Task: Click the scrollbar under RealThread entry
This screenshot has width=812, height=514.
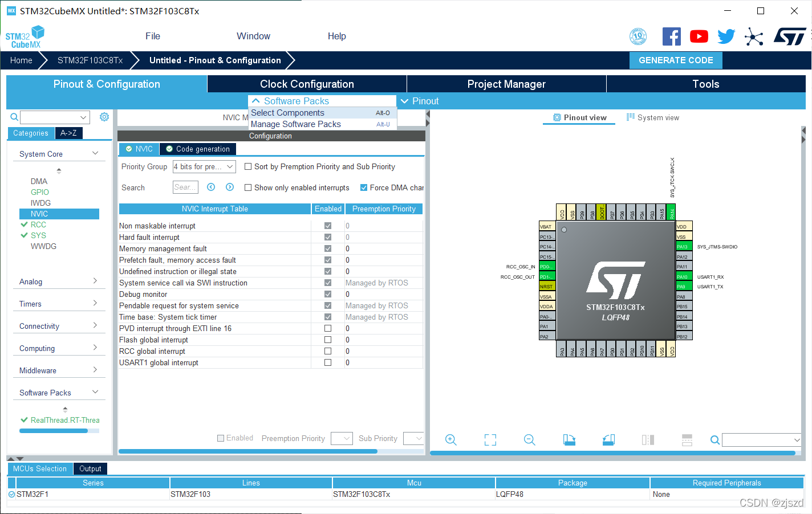Action: (54, 431)
